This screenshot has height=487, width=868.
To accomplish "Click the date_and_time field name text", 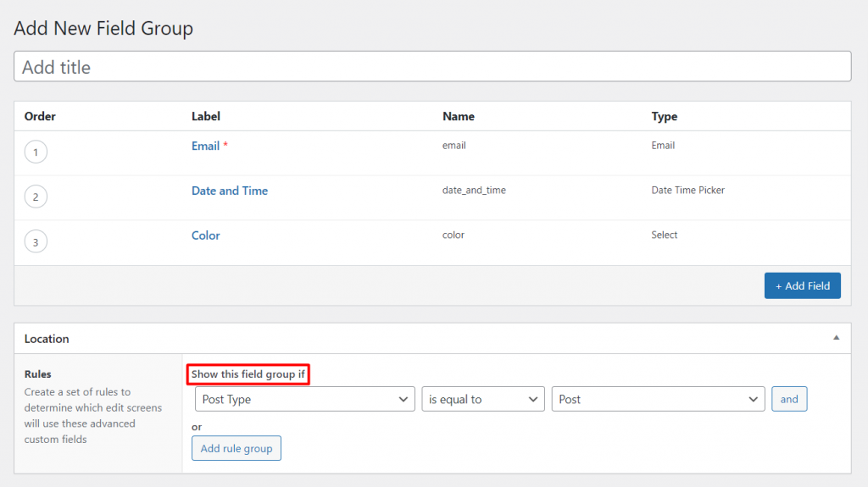I will click(x=474, y=191).
